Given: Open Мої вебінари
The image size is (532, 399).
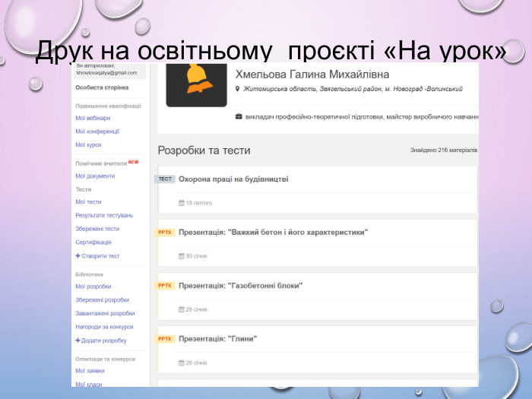Looking at the screenshot, I should [x=93, y=118].
